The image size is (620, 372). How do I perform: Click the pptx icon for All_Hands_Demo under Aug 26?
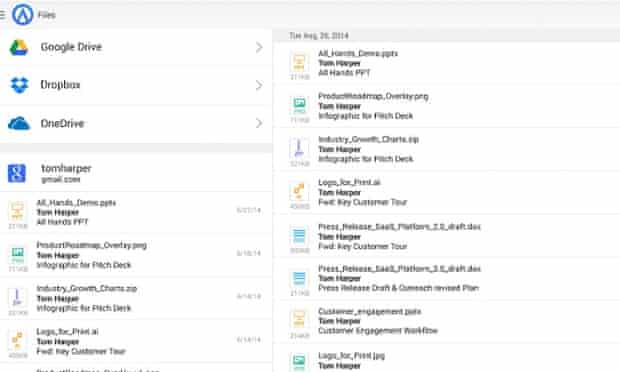pos(299,62)
